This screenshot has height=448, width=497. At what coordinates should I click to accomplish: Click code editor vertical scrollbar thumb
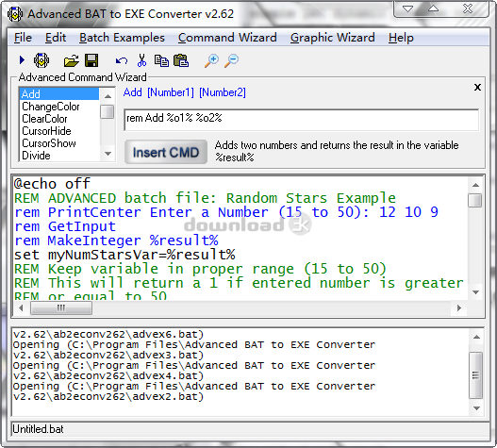click(x=475, y=200)
